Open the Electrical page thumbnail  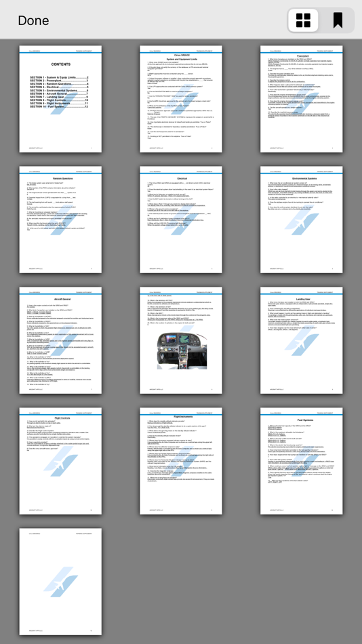coord(181,220)
